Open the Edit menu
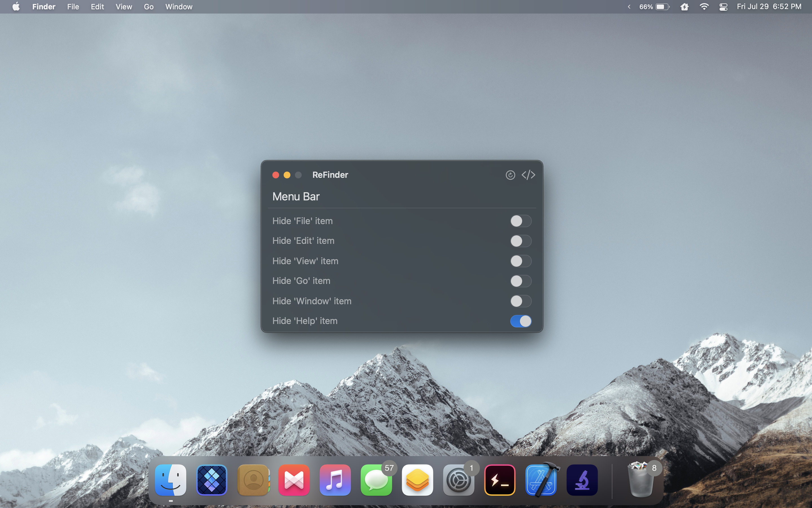The height and width of the screenshot is (508, 812). [97, 7]
